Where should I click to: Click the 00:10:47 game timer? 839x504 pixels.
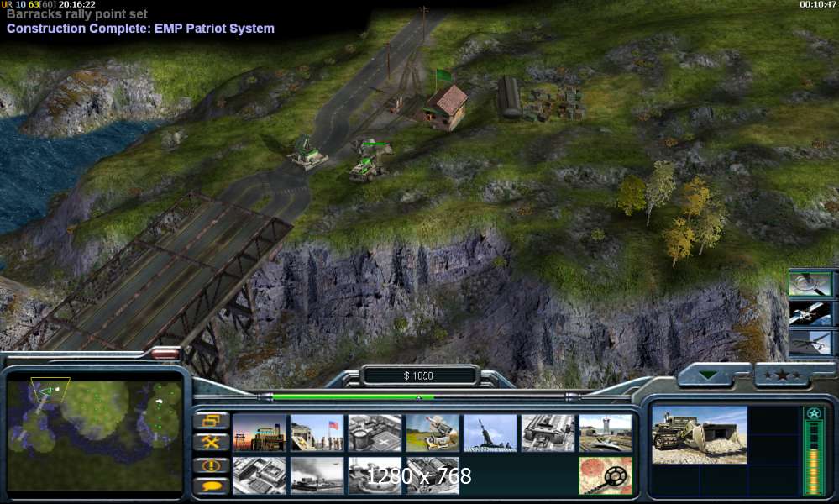pos(818,4)
